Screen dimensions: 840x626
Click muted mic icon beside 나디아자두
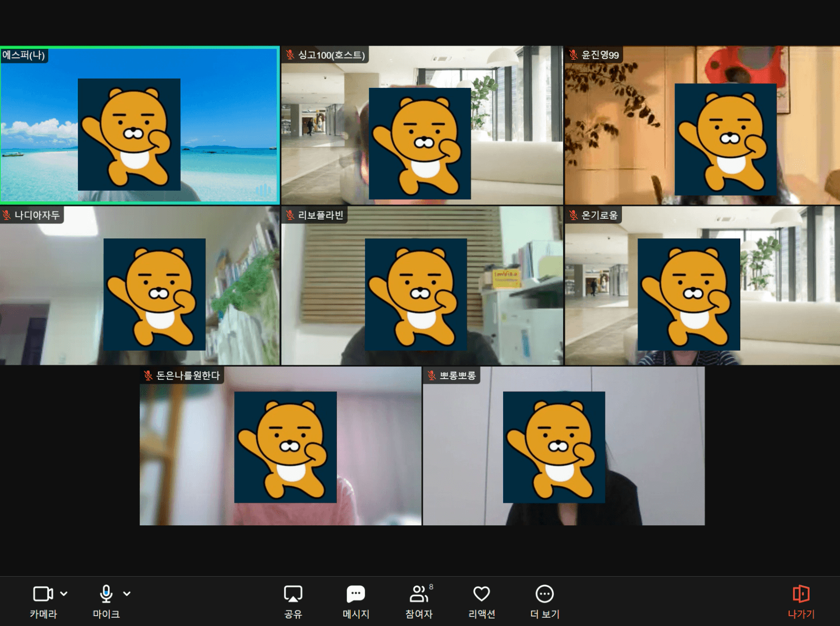(x=6, y=215)
